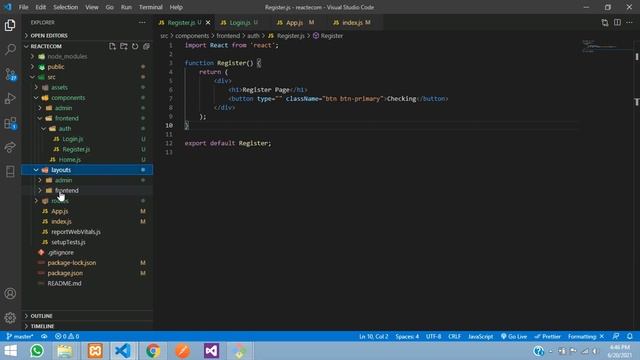This screenshot has width=640, height=360.
Task: Open the Manage gear icon
Action: 10,317
